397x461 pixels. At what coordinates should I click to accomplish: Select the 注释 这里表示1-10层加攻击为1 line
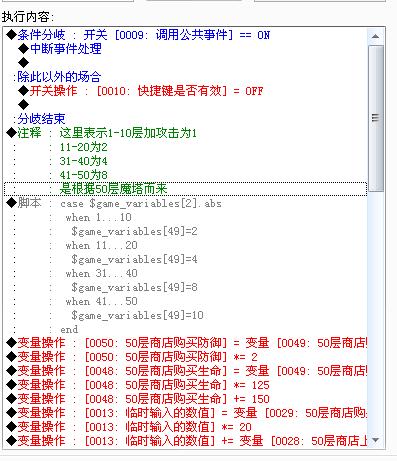186,133
